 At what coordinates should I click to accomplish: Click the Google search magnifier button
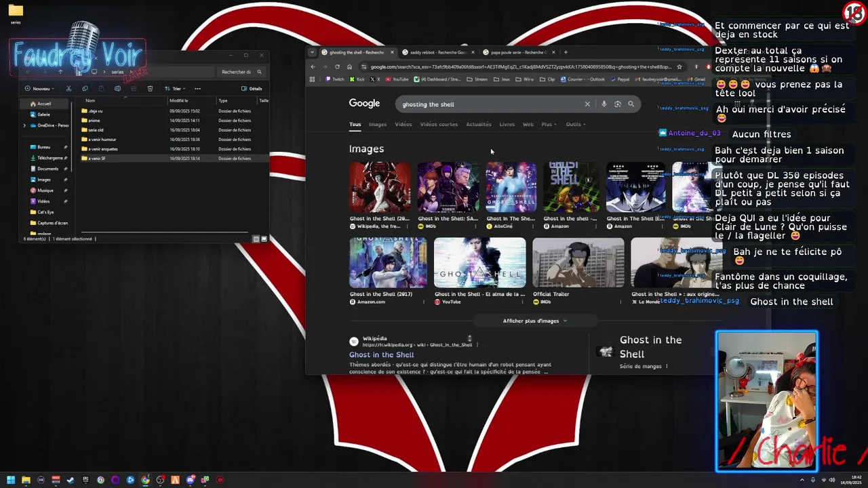[631, 104]
